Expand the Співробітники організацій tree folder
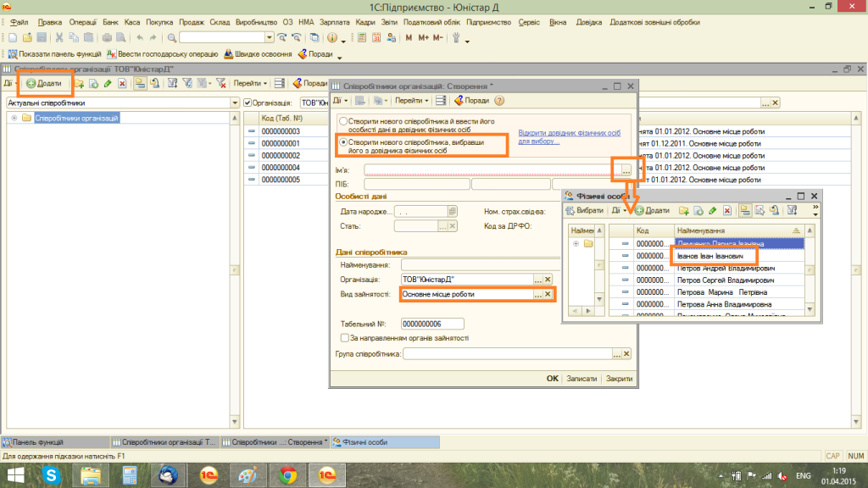This screenshot has width=868, height=488. pos(14,118)
